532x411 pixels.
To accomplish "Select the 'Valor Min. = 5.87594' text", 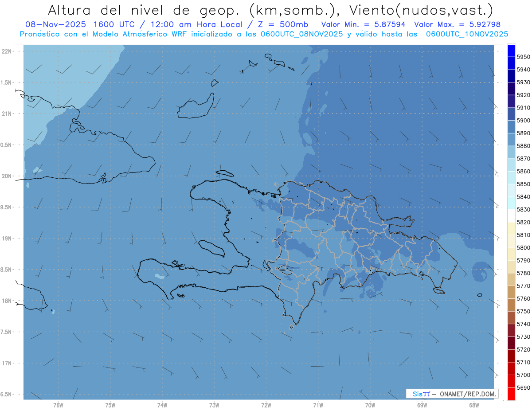I will point(364,24).
